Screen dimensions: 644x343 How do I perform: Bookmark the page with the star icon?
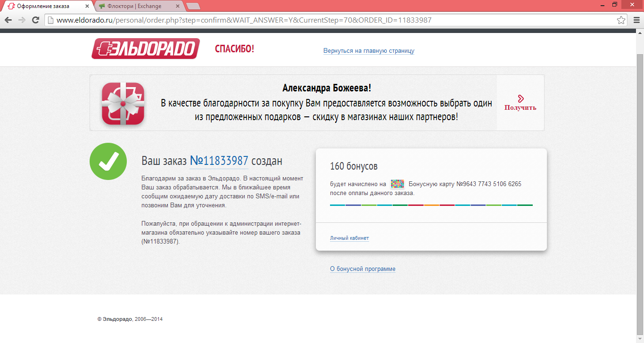click(x=621, y=20)
